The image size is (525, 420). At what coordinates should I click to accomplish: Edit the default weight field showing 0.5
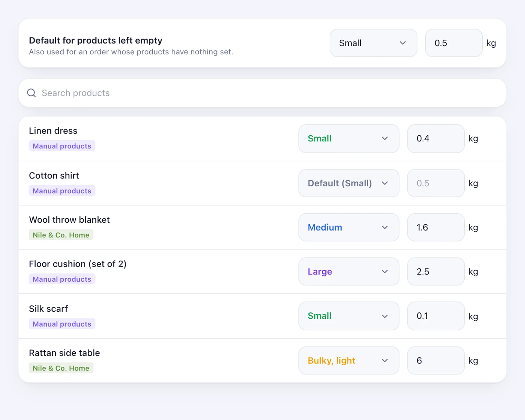click(454, 43)
